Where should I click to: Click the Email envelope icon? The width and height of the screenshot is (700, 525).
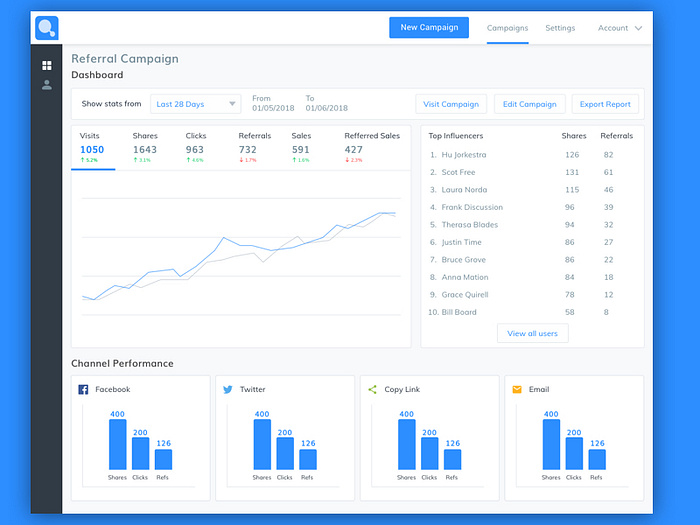pyautogui.click(x=517, y=389)
